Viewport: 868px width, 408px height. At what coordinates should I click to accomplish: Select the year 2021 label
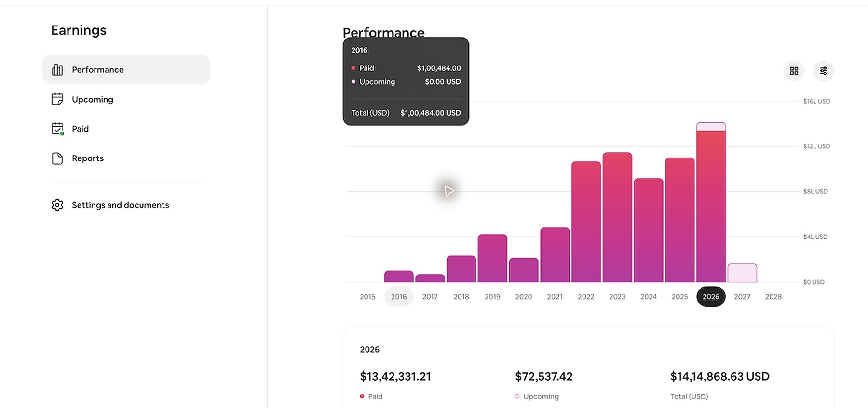(x=555, y=297)
